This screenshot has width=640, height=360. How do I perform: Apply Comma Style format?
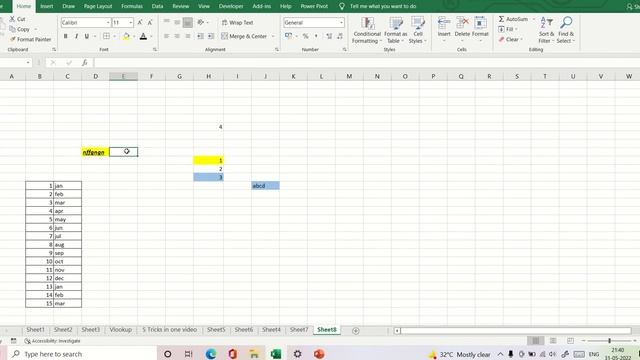(x=316, y=36)
